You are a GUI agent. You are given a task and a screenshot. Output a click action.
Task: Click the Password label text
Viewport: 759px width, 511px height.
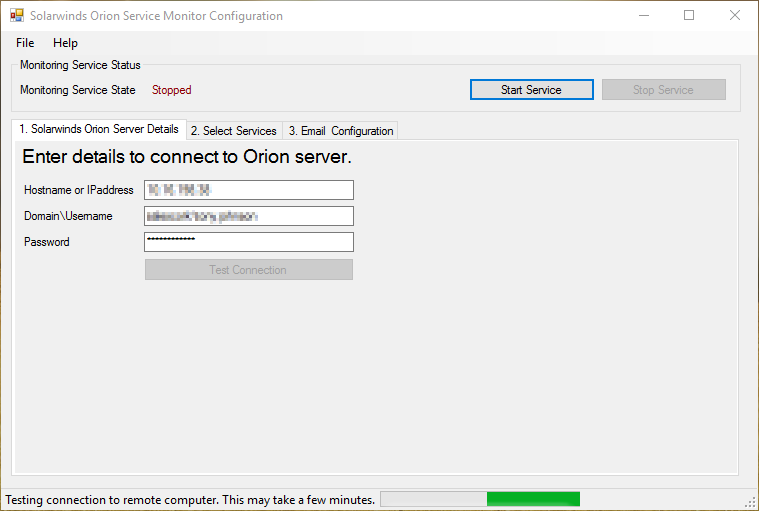[x=47, y=242]
